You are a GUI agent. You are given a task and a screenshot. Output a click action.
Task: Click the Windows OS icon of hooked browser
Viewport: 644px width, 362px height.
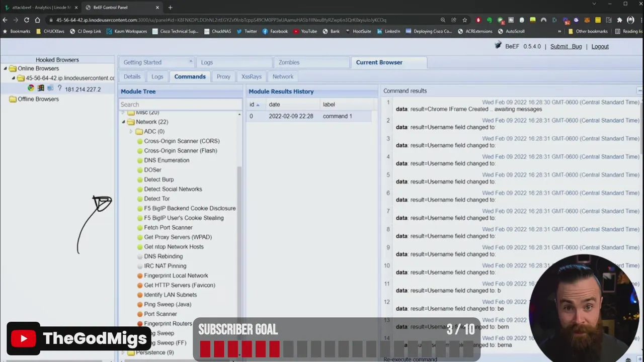click(41, 88)
